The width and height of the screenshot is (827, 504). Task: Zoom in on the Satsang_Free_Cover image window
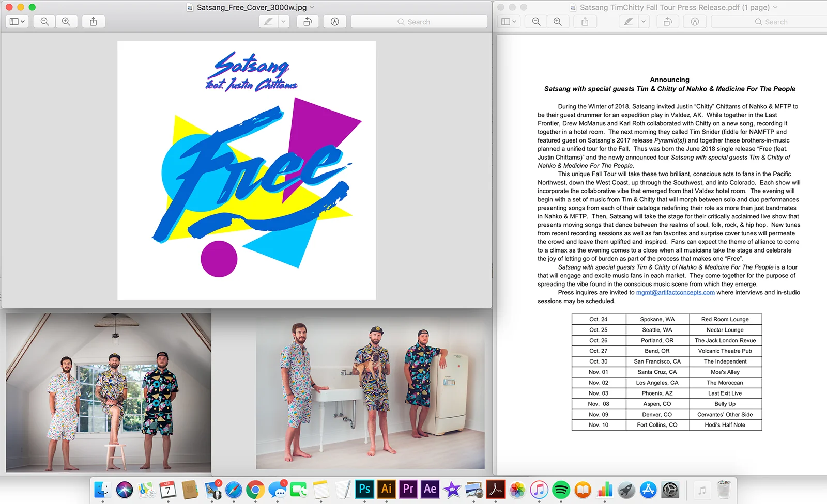[66, 22]
